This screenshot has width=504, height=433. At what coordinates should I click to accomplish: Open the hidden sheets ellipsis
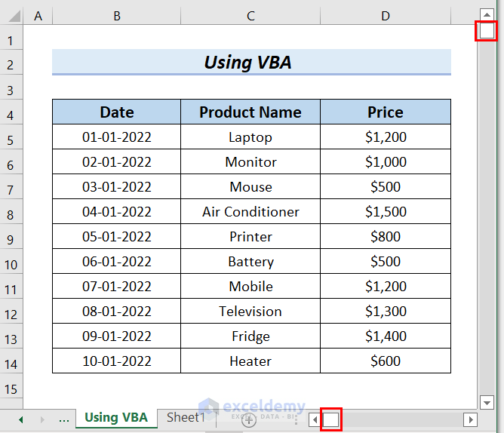point(64,419)
